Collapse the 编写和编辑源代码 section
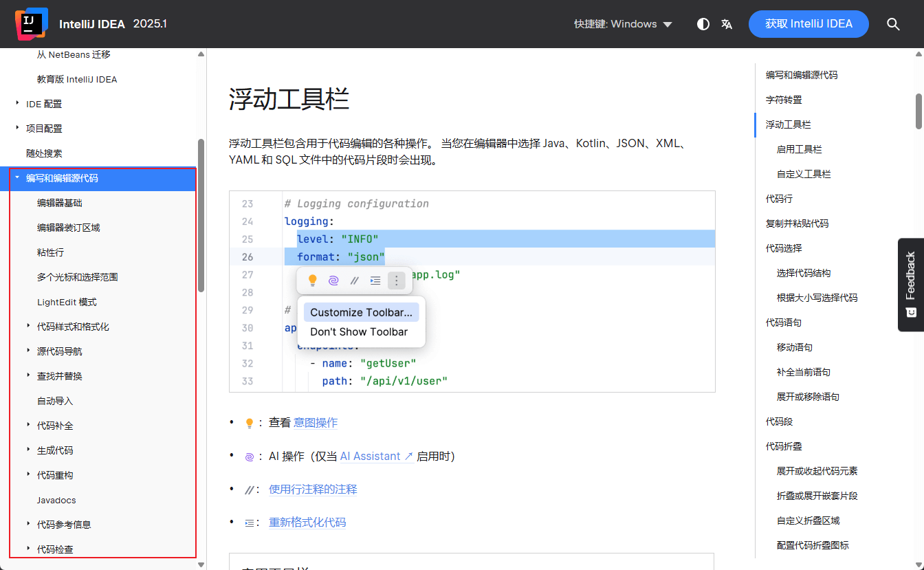Screen dimensions: 924x570 click(x=17, y=178)
